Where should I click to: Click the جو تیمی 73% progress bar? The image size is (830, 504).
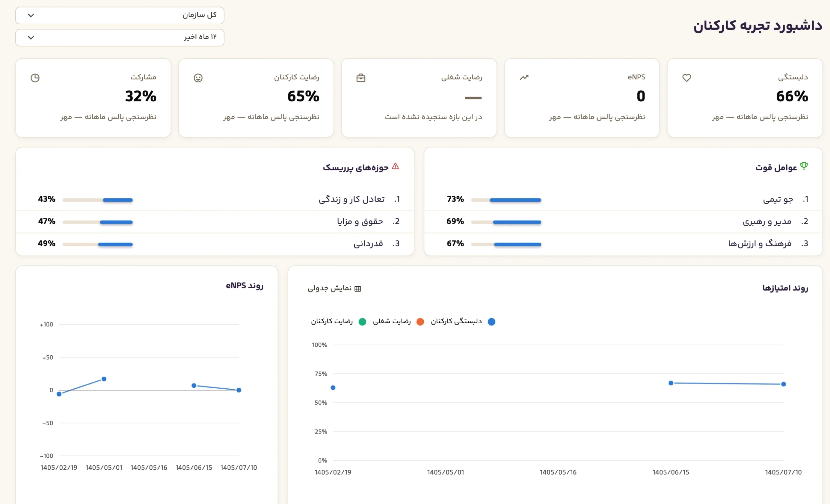click(x=506, y=200)
